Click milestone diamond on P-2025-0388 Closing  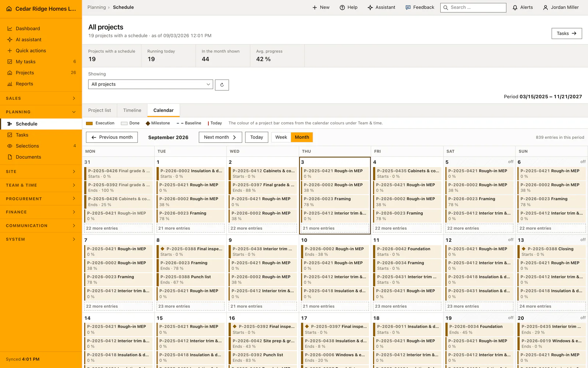coord(524,249)
